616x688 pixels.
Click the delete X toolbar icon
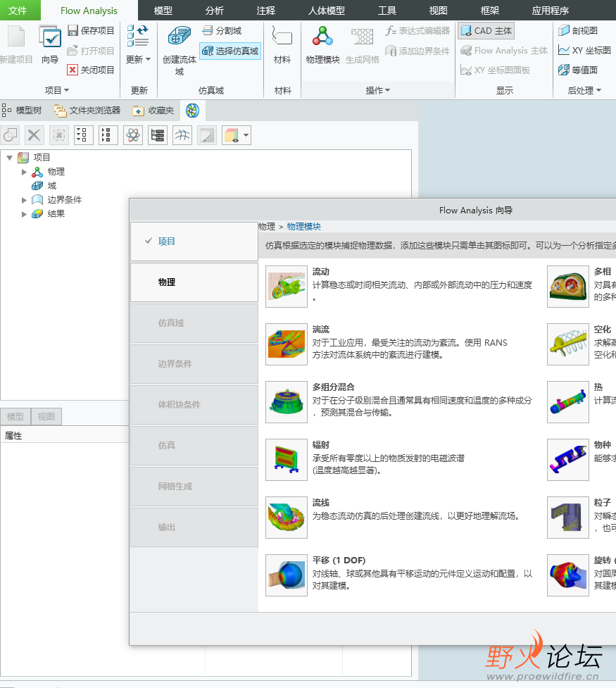tap(34, 135)
